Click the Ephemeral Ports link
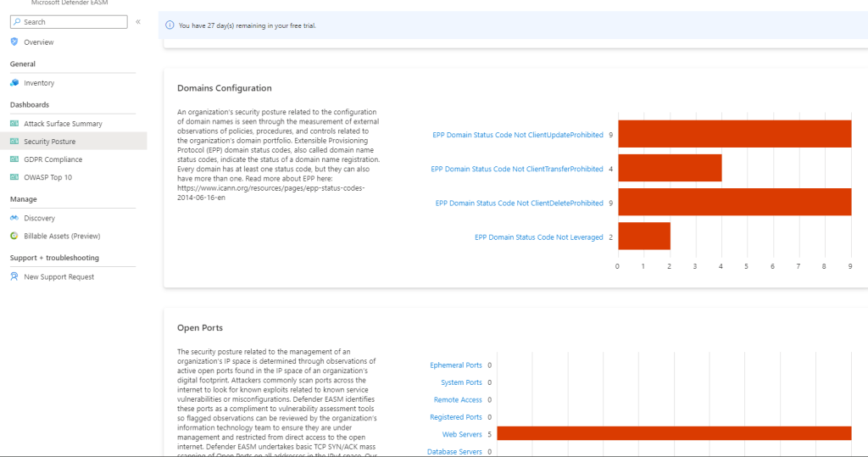The height and width of the screenshot is (457, 868). [455, 365]
